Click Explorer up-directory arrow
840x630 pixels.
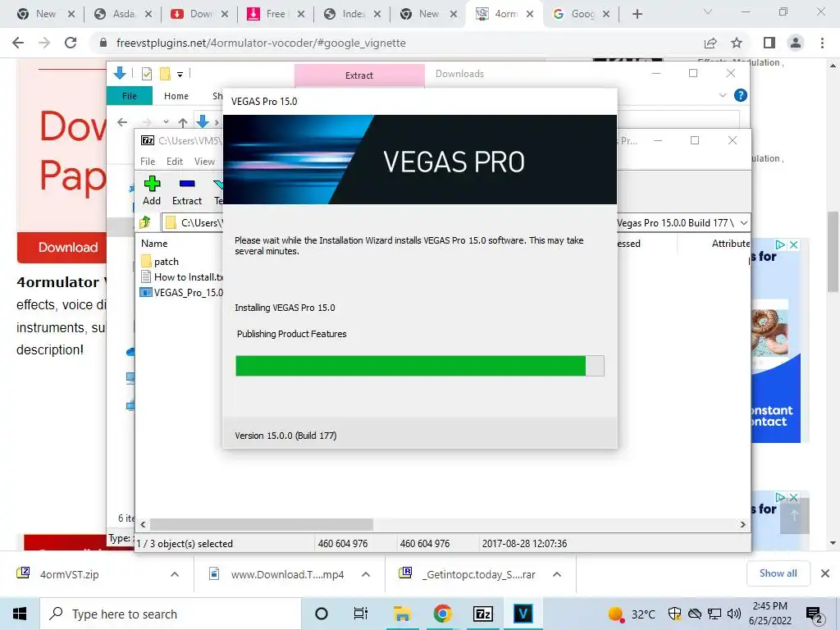coord(183,123)
